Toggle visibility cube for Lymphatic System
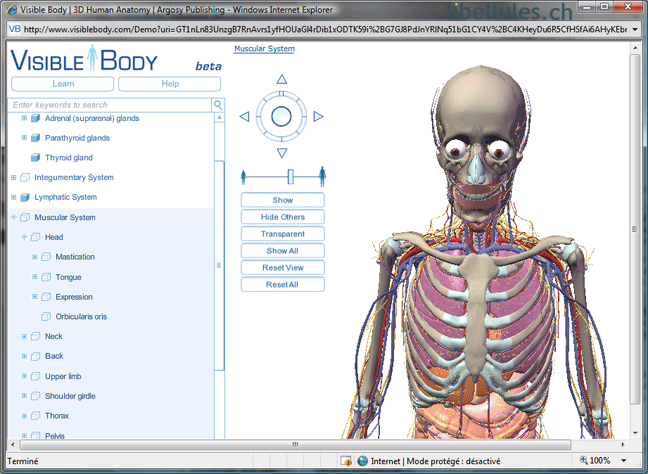Screen dimensions: 648x474 tap(25, 197)
